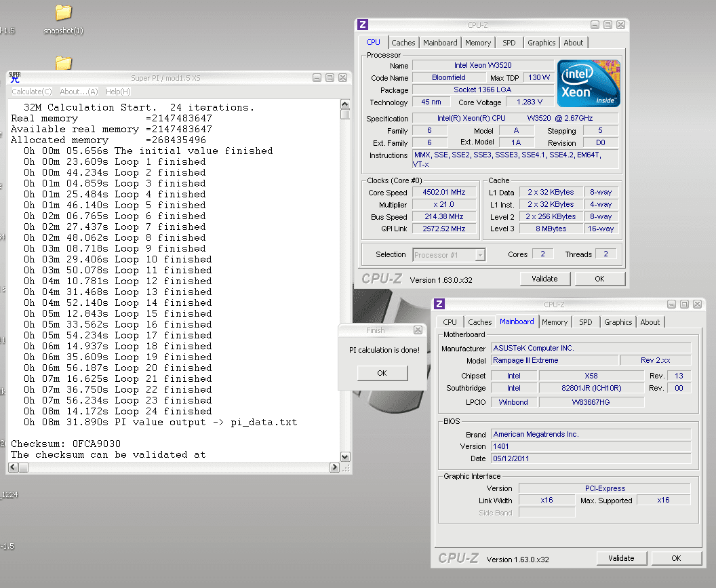Image resolution: width=716 pixels, height=588 pixels.
Task: Click Validate in the lower CPU-Z Mainboard window
Action: point(622,558)
